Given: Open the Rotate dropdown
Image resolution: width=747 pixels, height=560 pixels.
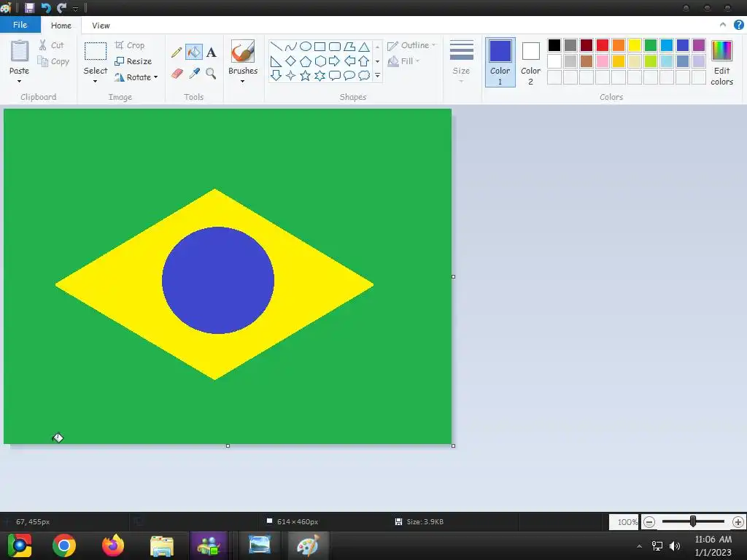Looking at the screenshot, I should point(136,77).
